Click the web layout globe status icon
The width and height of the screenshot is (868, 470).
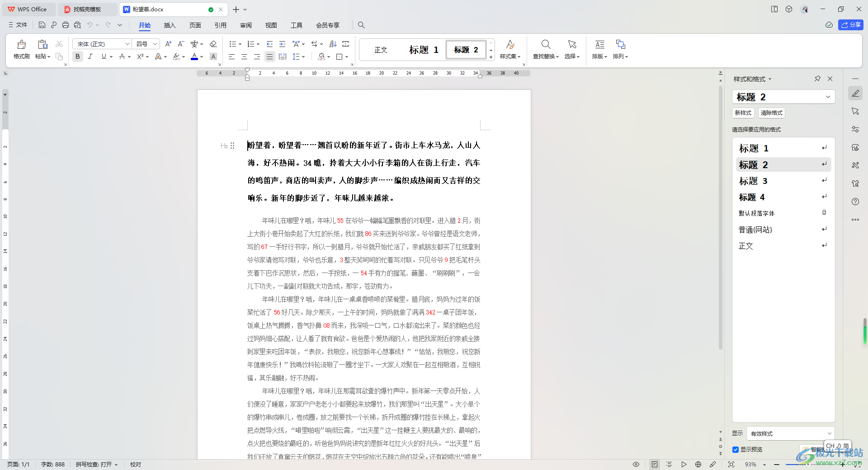coord(698,464)
